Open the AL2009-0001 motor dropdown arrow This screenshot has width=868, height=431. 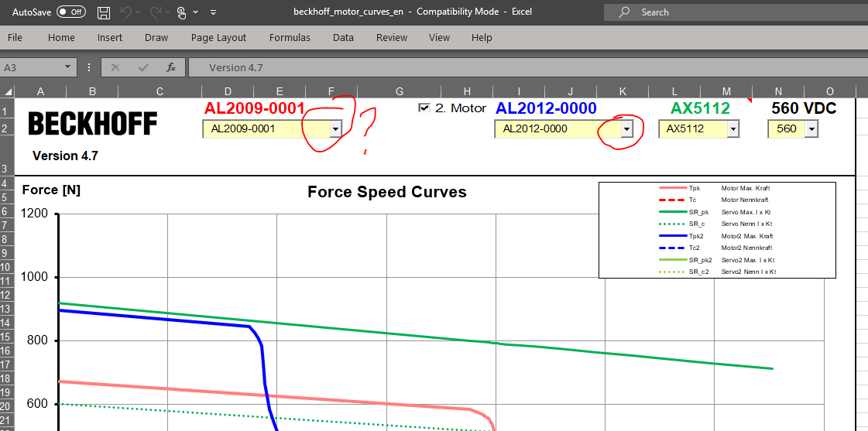(335, 129)
